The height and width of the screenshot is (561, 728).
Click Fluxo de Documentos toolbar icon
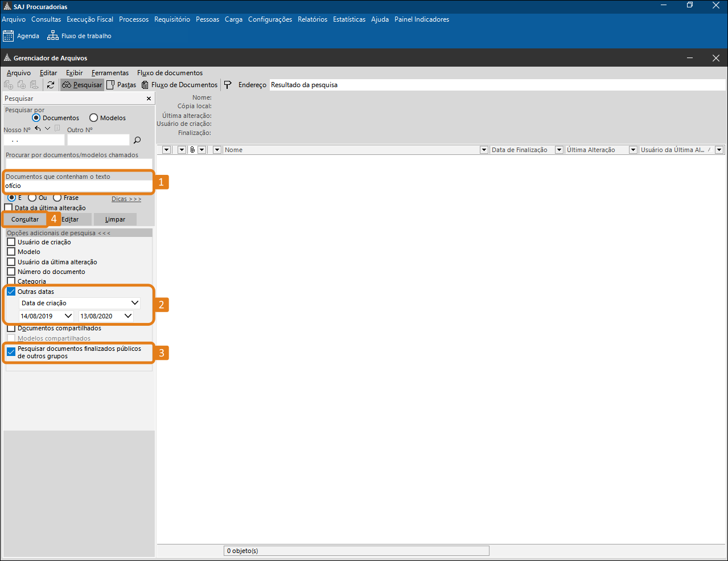(x=145, y=85)
